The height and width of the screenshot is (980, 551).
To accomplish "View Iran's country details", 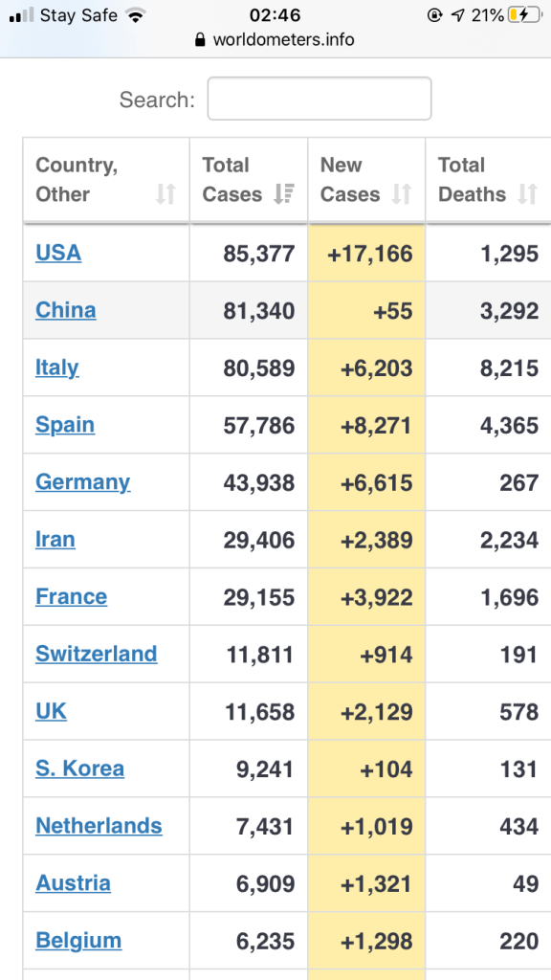I will coord(55,539).
